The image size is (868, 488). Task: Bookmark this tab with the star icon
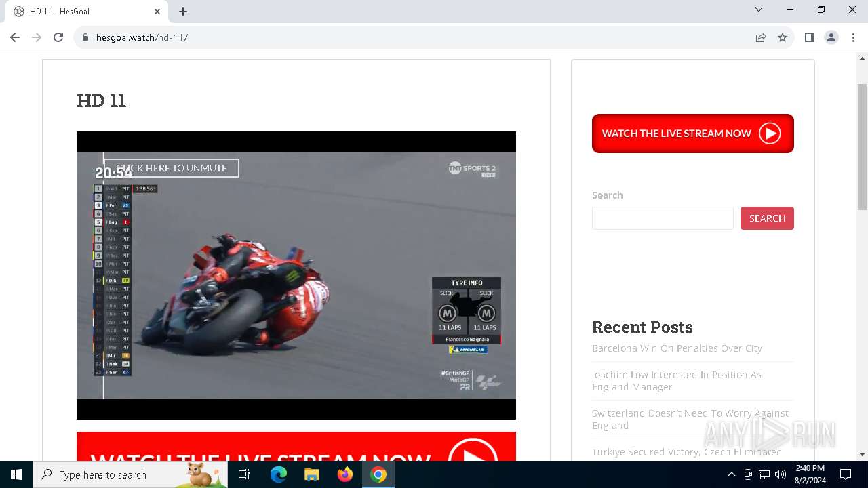tap(783, 37)
